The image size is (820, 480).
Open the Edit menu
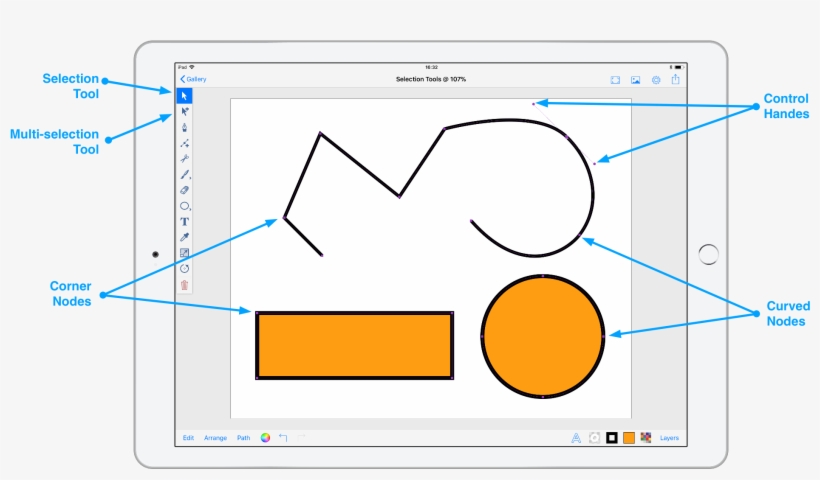pos(188,438)
